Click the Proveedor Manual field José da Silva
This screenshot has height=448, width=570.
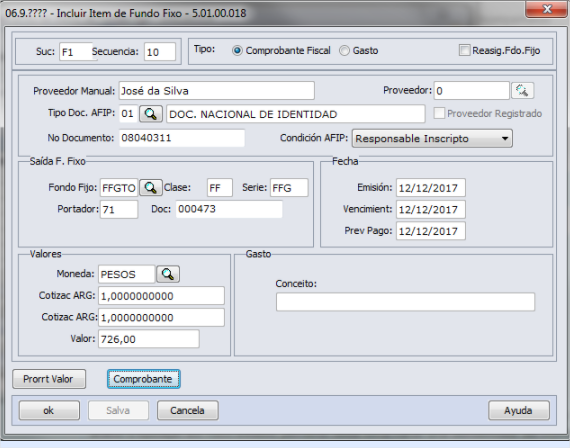[x=217, y=91]
